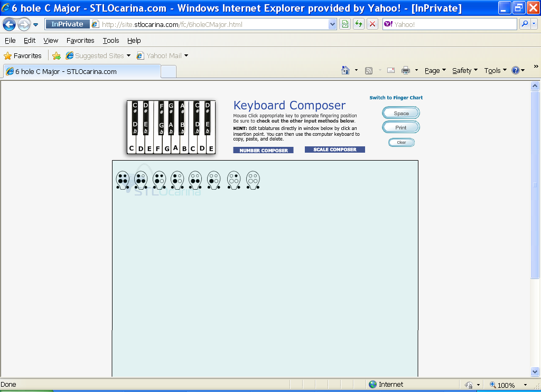Click the printer icon in command bar
Screen dimensions: 541x392
[405, 70]
